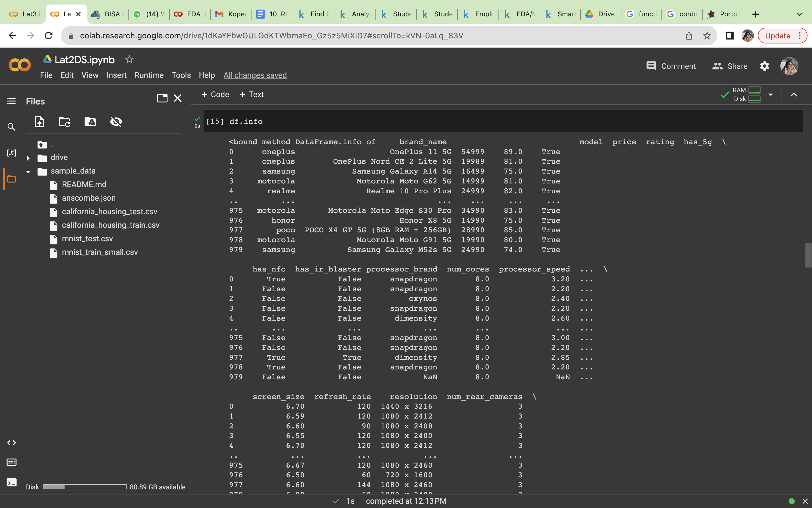Open a new browser tab
This screenshot has height=508, width=812.
pyautogui.click(x=755, y=14)
